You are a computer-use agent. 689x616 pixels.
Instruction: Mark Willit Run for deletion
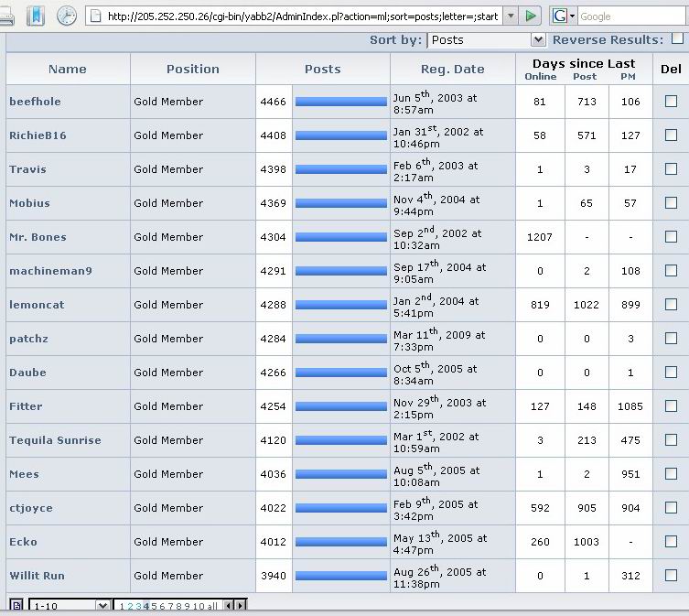tap(671, 576)
